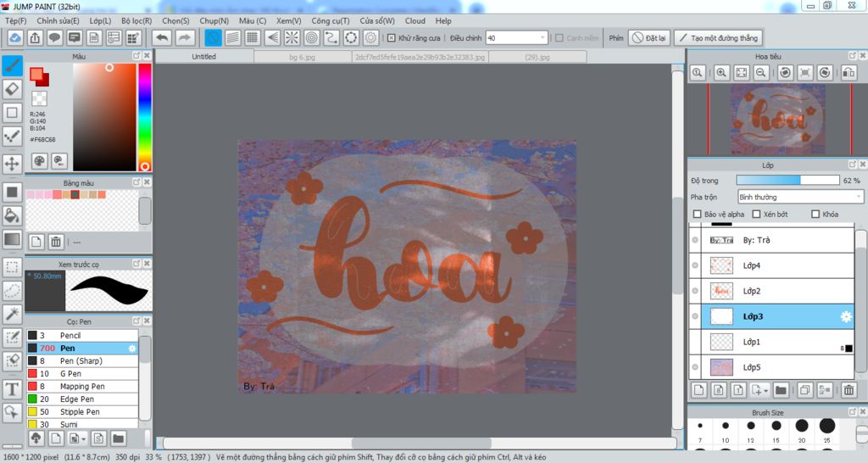Image resolution: width=868 pixels, height=463 pixels.
Task: Open Bộ lọc(R) filter menu
Action: click(x=136, y=20)
